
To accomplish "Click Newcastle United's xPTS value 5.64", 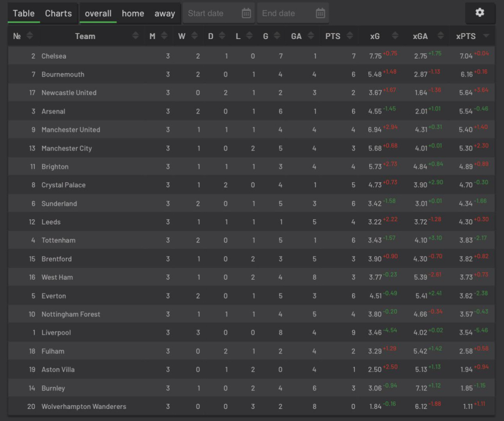I will tap(466, 93).
